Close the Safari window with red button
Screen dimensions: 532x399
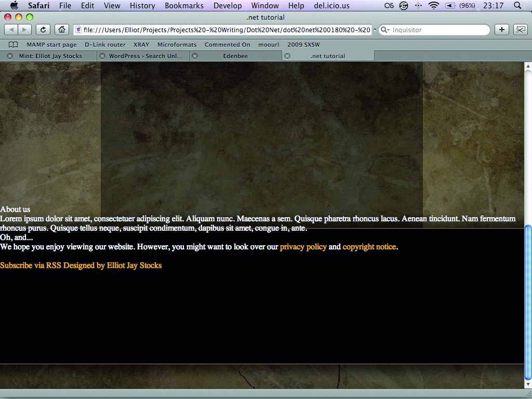(7, 17)
